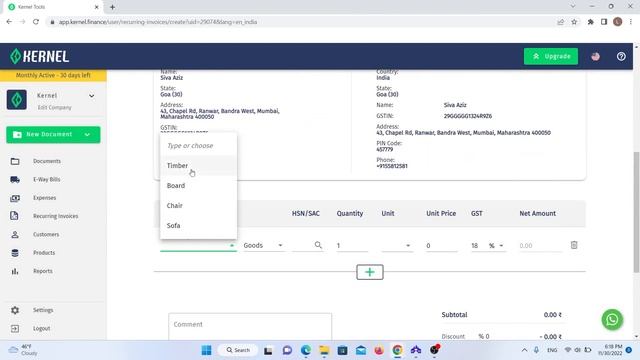Screen dimensions: 640x360
Task: Click the Upgrade button
Action: pos(551,56)
